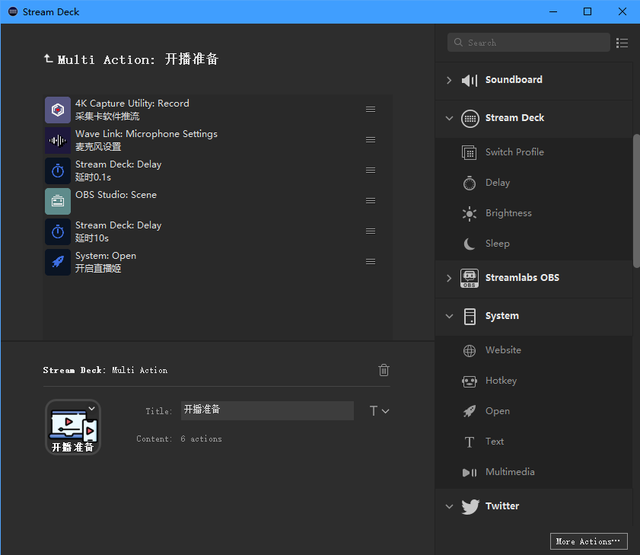Click inside the Search actions field
640x555 pixels.
pyautogui.click(x=529, y=42)
